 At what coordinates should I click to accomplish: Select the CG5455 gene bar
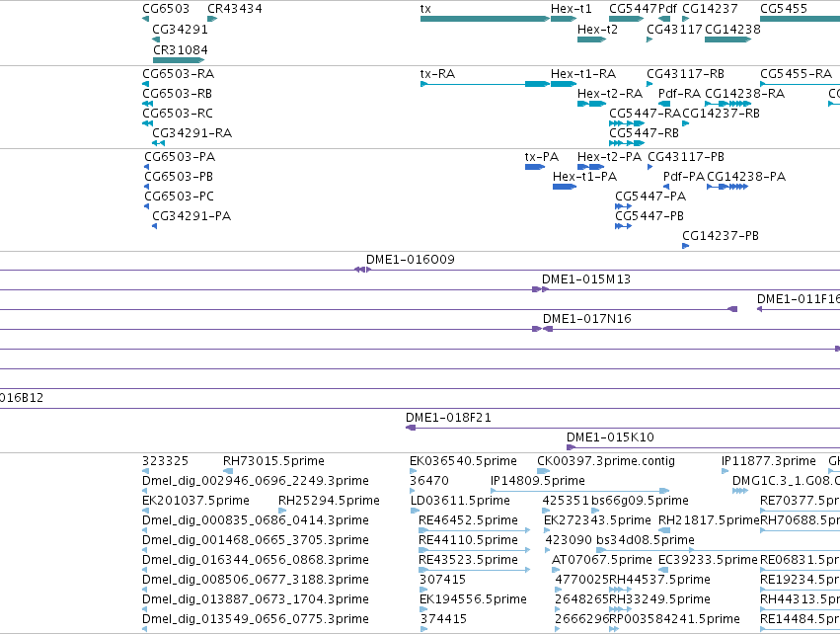[800, 20]
